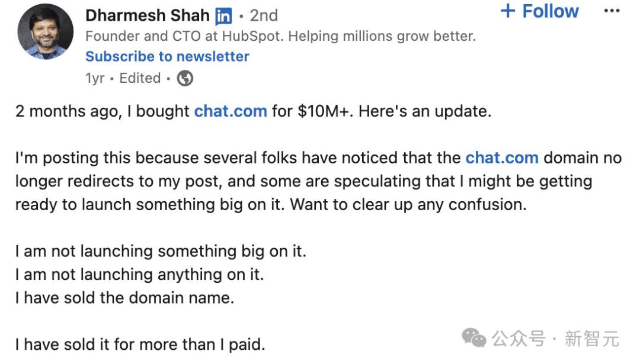
Task: Open chat.com link in first sentence
Action: click(231, 111)
